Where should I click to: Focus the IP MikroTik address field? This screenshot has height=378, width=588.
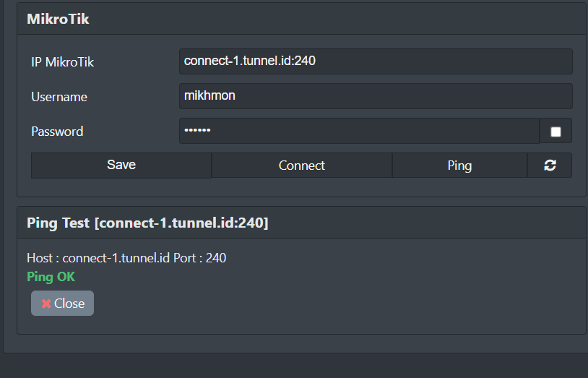tap(376, 61)
